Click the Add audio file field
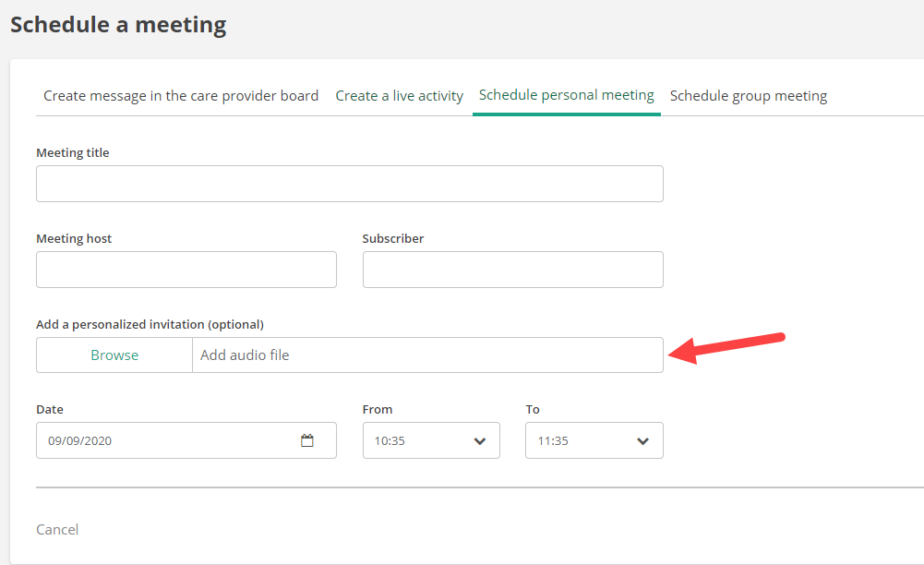The height and width of the screenshot is (565, 924). tap(426, 355)
